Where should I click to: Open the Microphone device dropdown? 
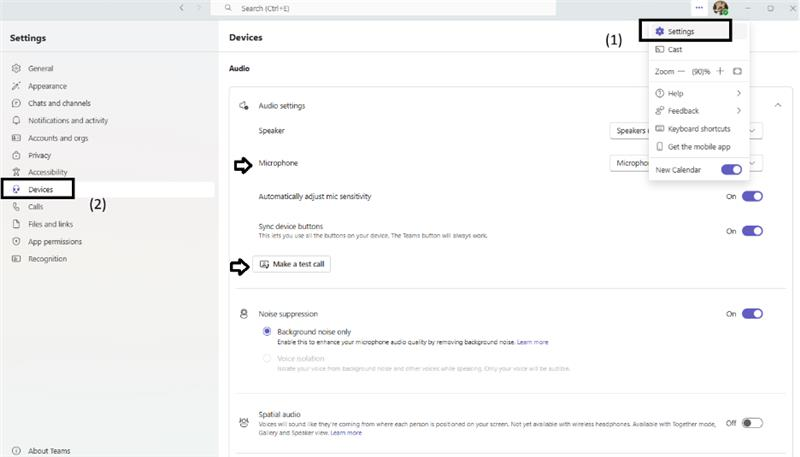click(x=686, y=163)
